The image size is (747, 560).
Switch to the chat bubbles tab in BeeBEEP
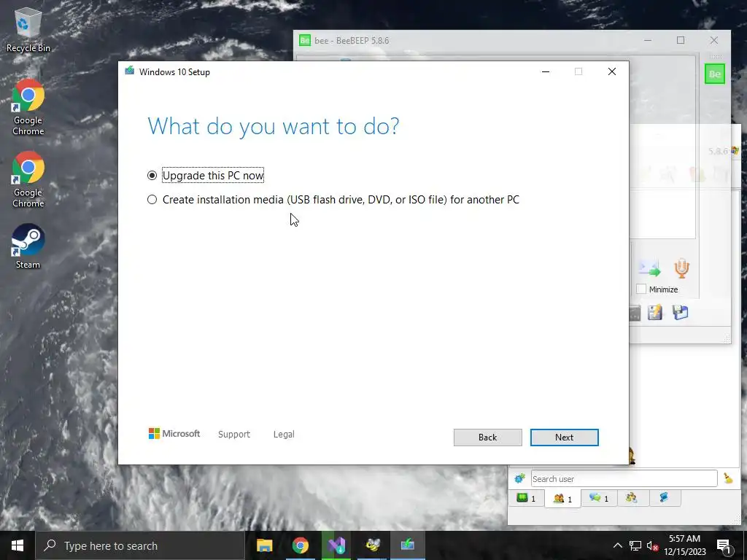(x=599, y=498)
